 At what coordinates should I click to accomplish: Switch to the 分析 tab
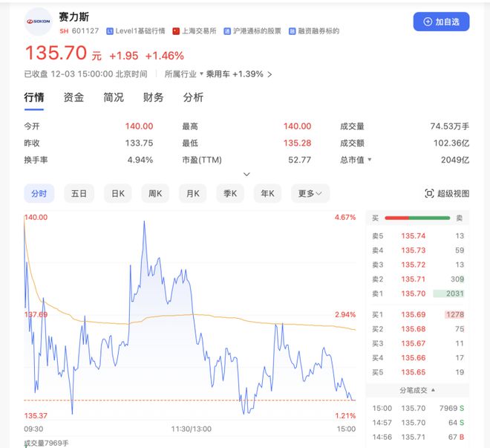point(193,97)
